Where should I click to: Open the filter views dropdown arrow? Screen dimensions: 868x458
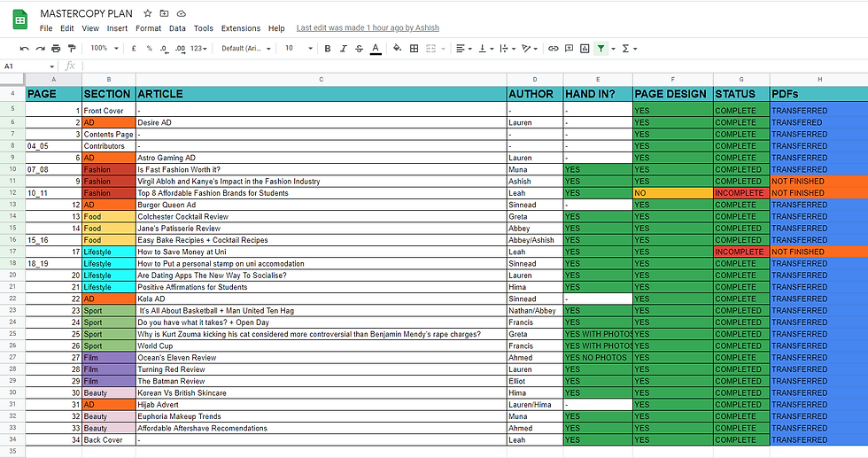[613, 49]
